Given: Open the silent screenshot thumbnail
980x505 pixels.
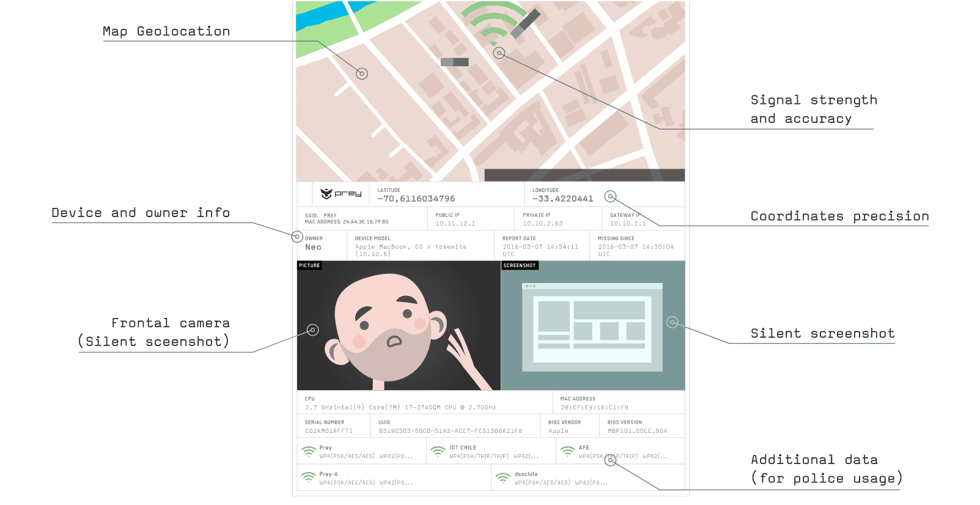Looking at the screenshot, I should (x=593, y=326).
